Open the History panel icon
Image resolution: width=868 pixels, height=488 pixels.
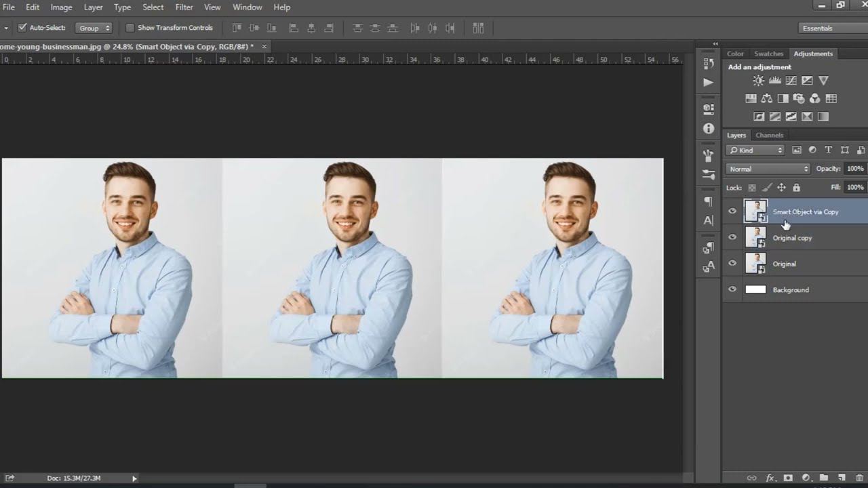[709, 63]
